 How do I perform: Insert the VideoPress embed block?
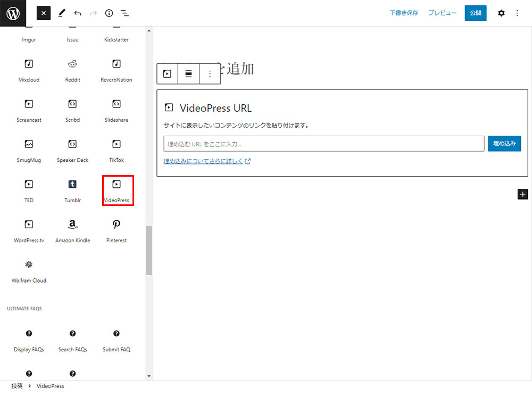(118, 191)
